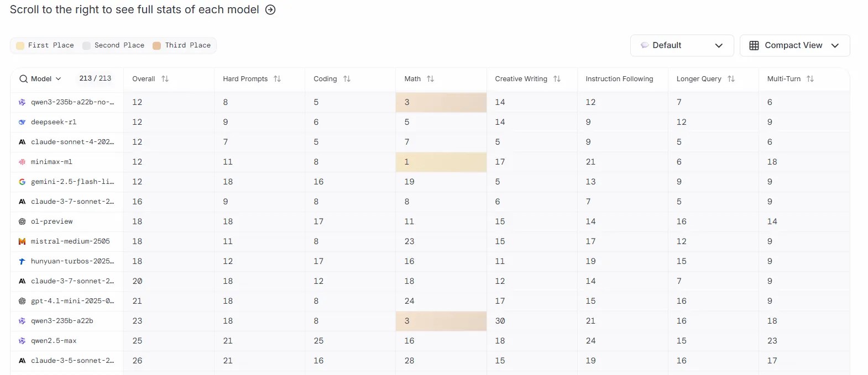Expand the Model column dropdown
Viewport: 868px width, 375px height.
pos(59,79)
